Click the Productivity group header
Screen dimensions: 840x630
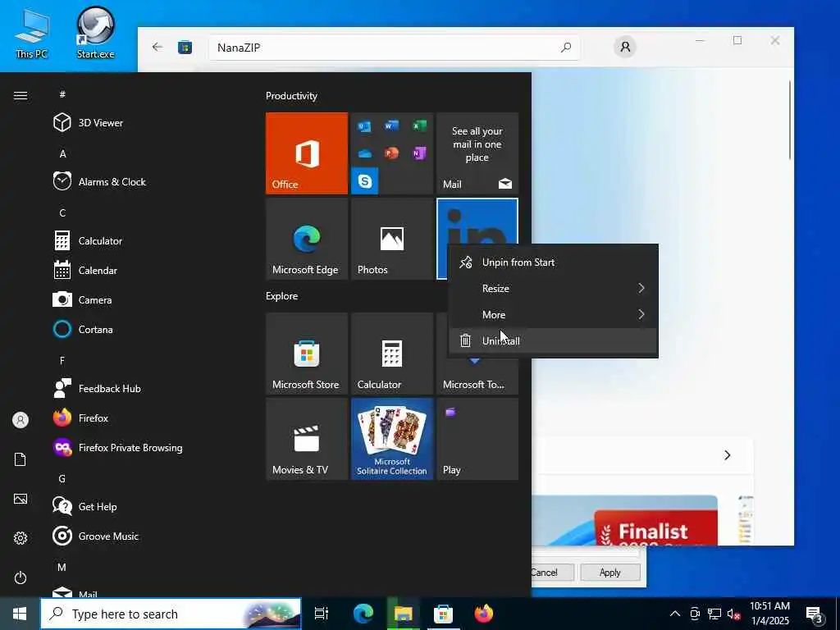291,96
